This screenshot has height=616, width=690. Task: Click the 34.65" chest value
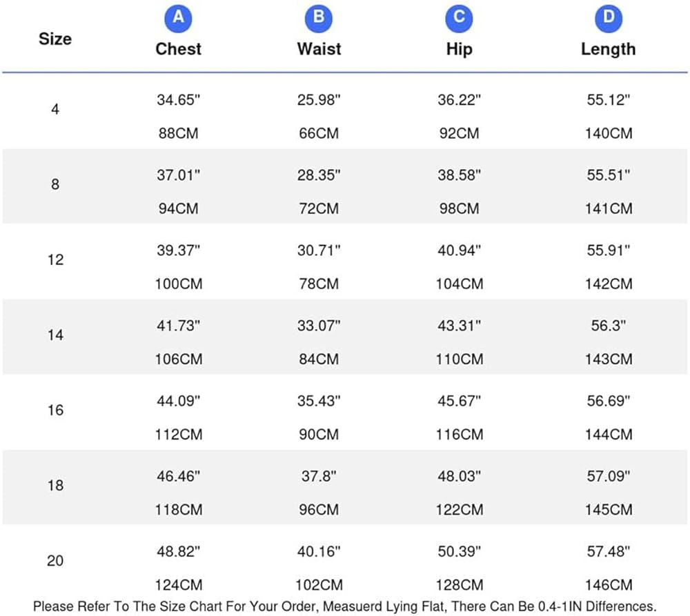tap(179, 100)
